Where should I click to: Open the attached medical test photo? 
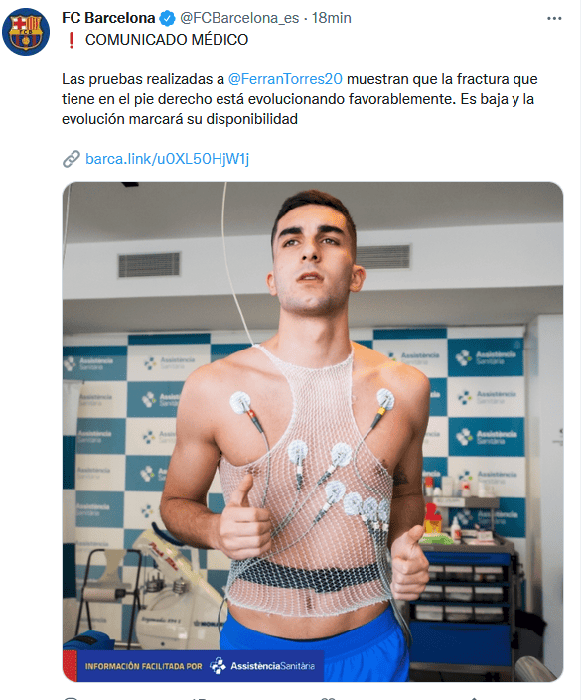point(313,431)
